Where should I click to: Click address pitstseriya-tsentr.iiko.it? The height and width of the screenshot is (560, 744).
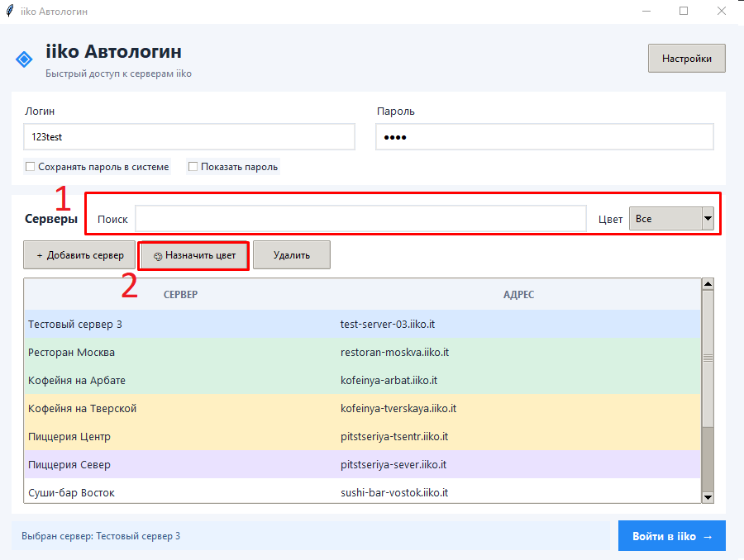(x=394, y=436)
